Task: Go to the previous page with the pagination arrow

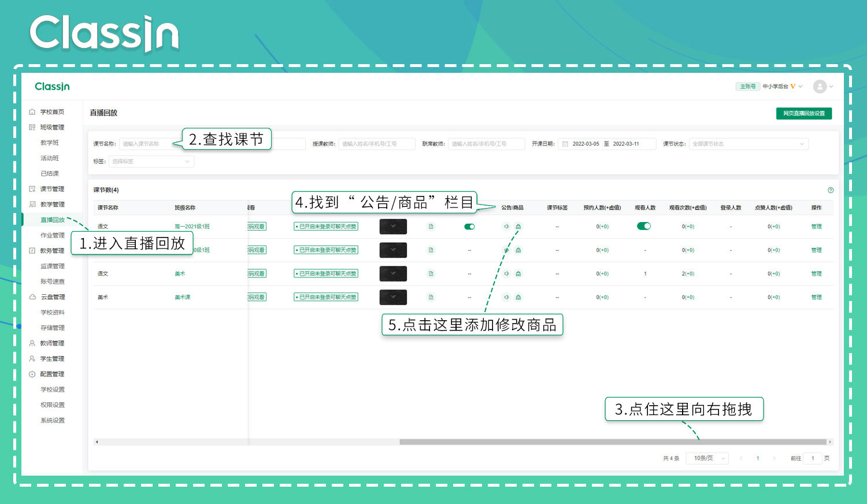Action: pyautogui.click(x=741, y=458)
